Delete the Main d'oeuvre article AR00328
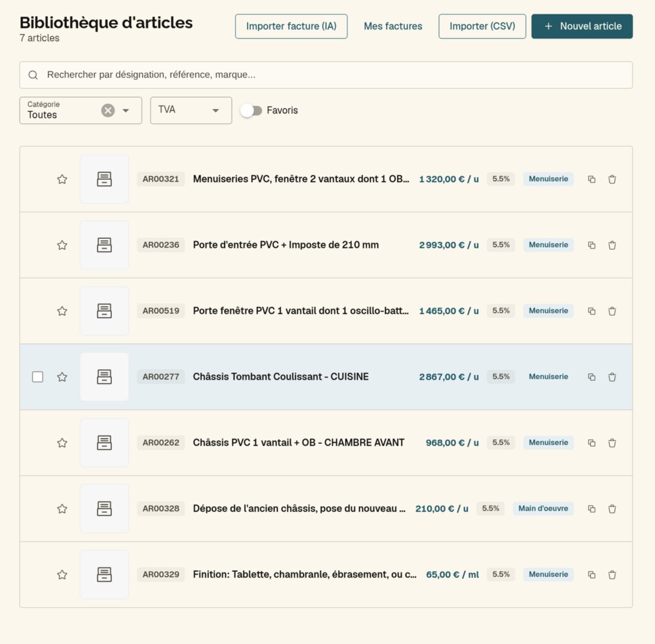655x644 pixels. [x=612, y=509]
